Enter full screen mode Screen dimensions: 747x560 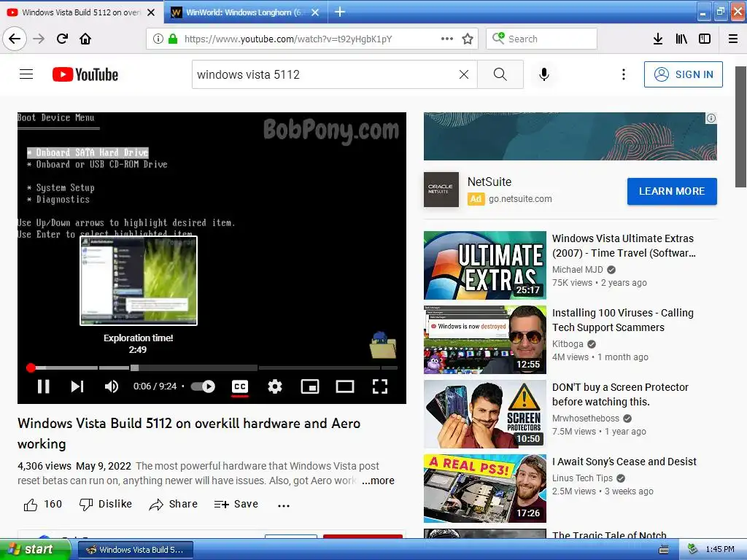pyautogui.click(x=379, y=386)
